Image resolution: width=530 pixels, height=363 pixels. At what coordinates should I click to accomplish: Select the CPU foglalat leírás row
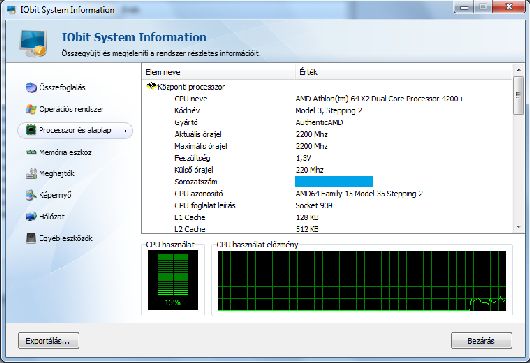click(x=327, y=205)
